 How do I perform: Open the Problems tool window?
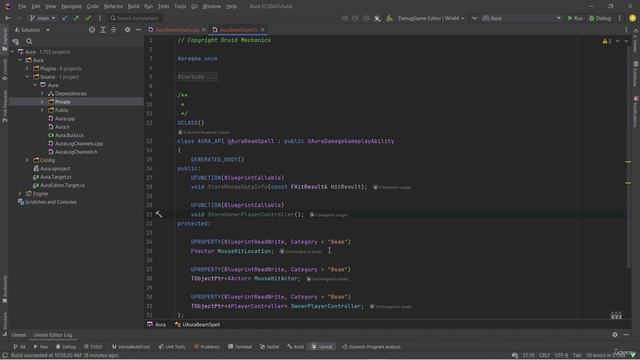[207, 347]
